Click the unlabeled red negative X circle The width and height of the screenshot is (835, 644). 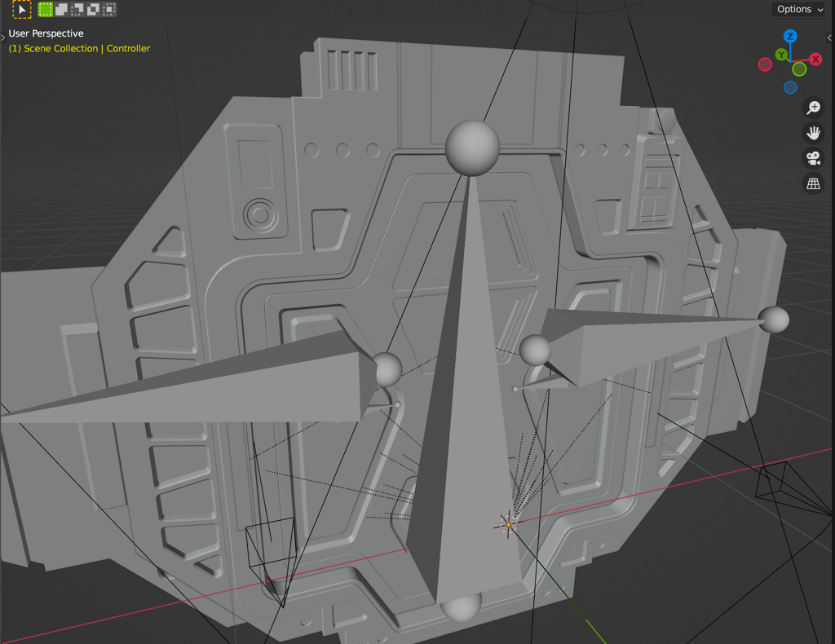click(x=765, y=64)
